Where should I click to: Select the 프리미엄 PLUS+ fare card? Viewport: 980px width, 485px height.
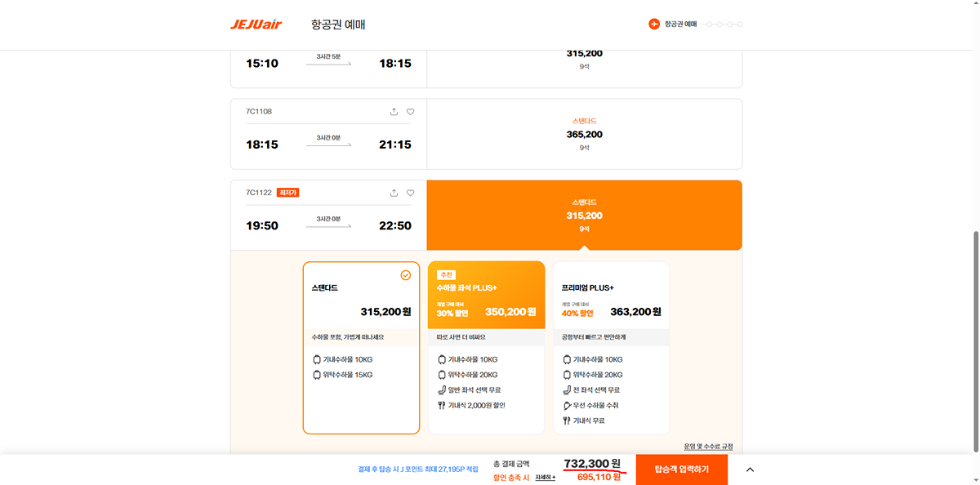pyautogui.click(x=611, y=348)
